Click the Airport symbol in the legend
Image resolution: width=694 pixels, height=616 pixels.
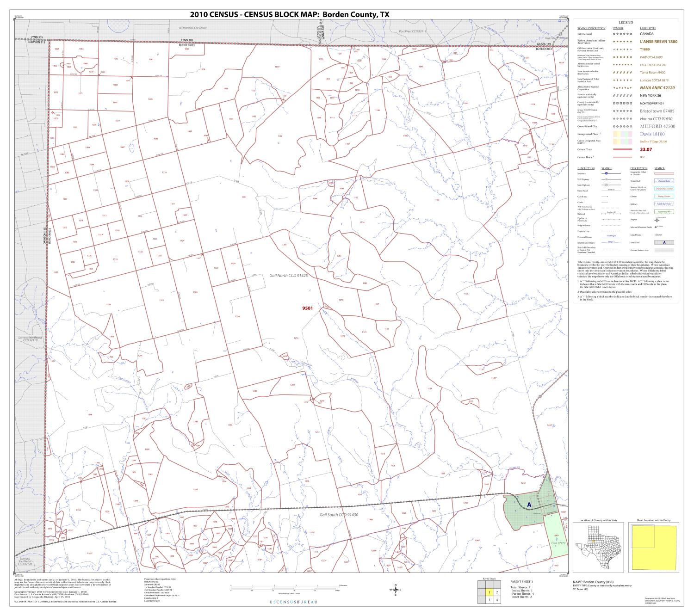[657, 220]
